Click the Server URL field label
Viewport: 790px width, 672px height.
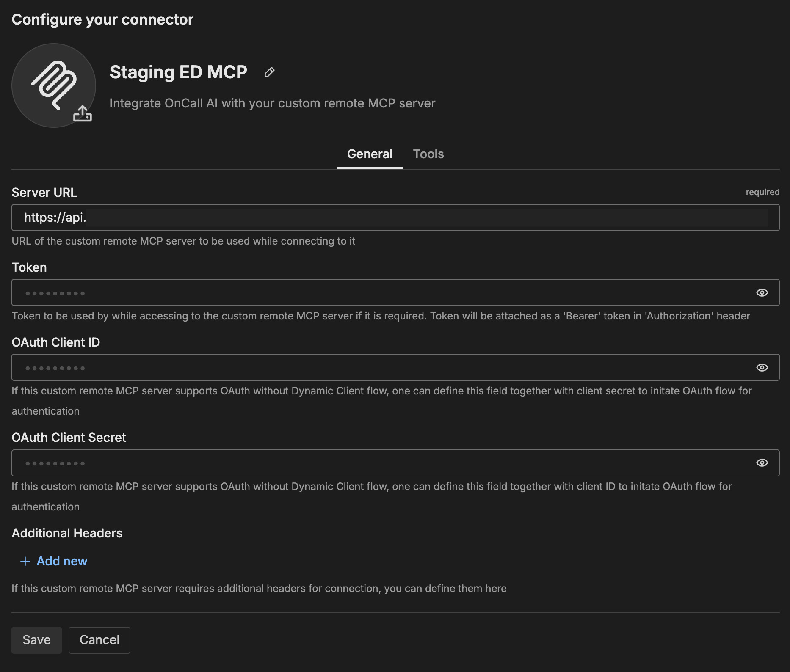pos(44,193)
